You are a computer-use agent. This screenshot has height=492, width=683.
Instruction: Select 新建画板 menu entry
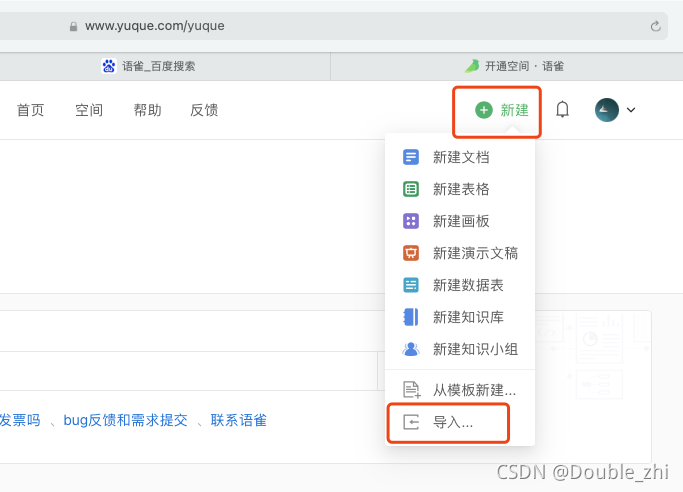pyautogui.click(x=460, y=221)
